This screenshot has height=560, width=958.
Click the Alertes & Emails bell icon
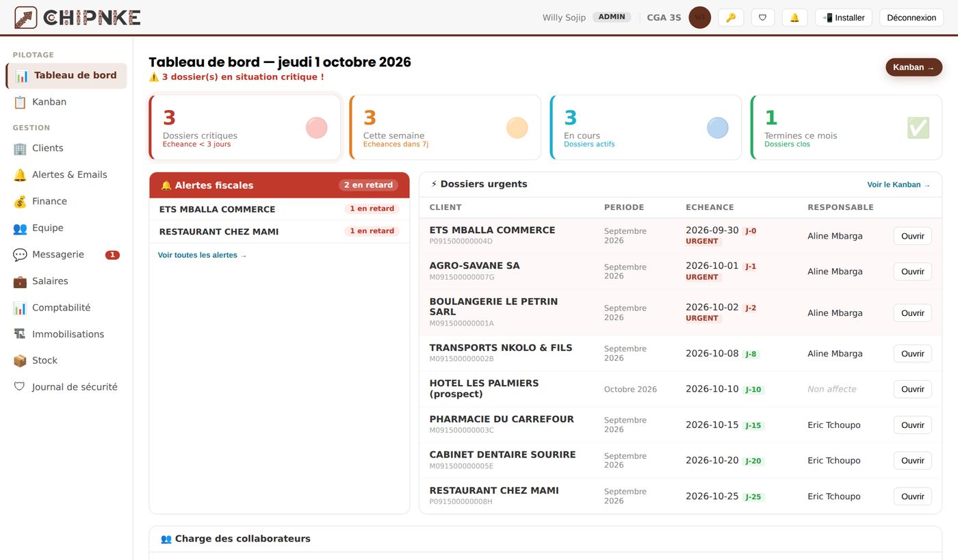point(20,175)
